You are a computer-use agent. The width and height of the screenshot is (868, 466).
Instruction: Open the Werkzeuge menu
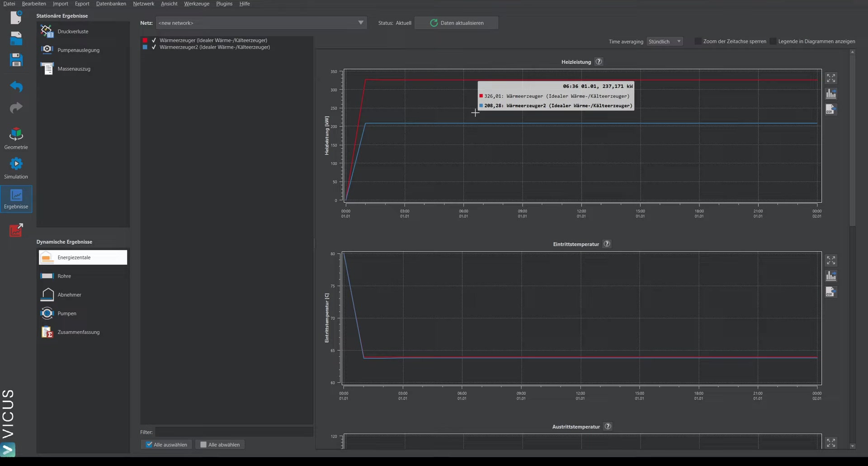click(x=197, y=4)
